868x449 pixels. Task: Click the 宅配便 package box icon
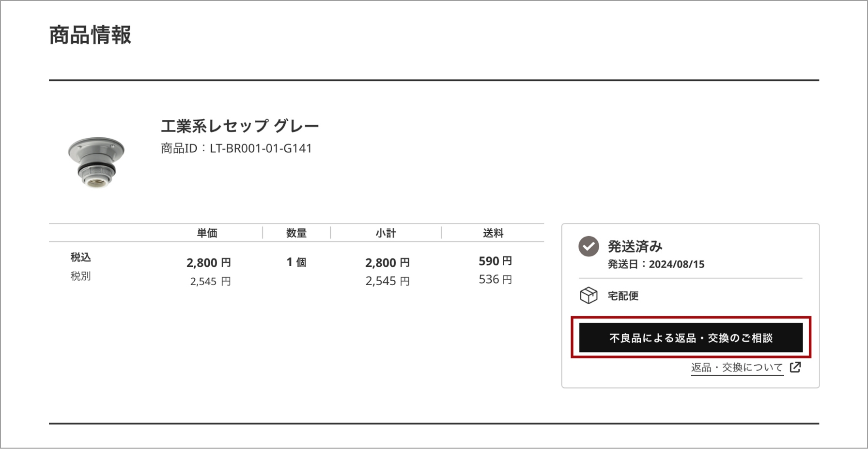[x=589, y=295]
